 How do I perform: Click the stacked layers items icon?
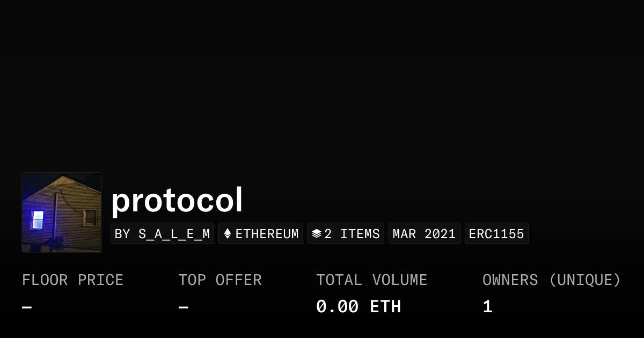pyautogui.click(x=317, y=234)
